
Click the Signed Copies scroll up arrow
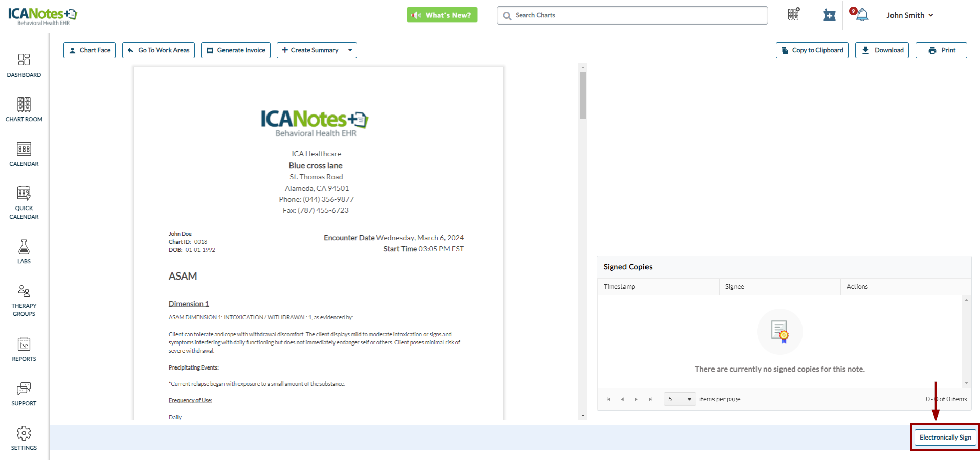pos(967,300)
